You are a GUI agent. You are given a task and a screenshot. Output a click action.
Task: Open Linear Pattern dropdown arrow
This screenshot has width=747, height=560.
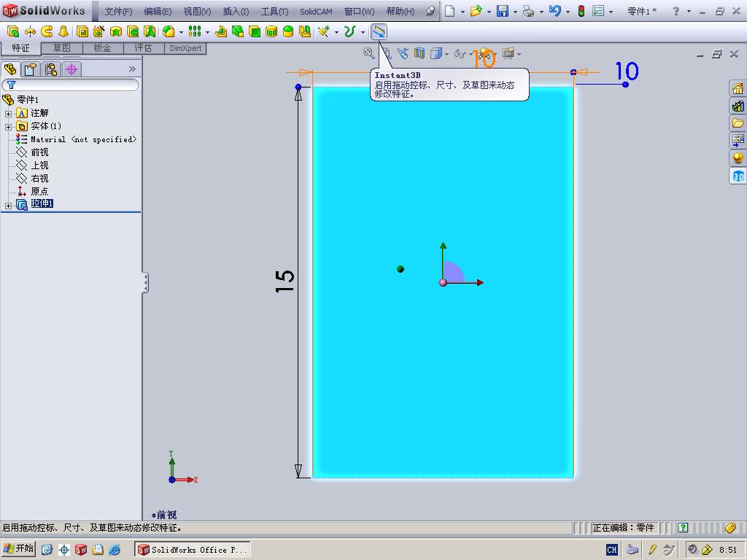point(207,32)
